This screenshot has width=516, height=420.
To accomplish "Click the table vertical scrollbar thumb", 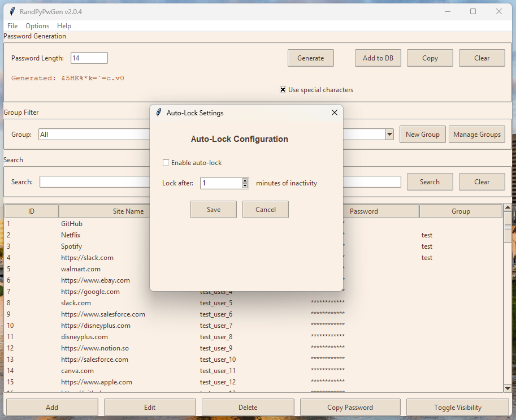I will coord(508,227).
